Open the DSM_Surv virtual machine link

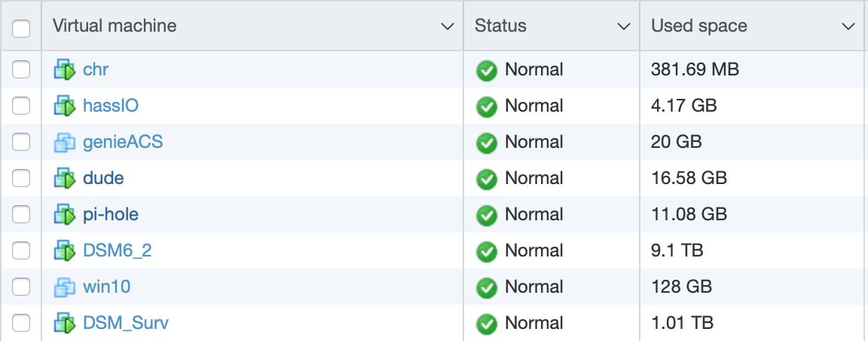click(x=126, y=323)
